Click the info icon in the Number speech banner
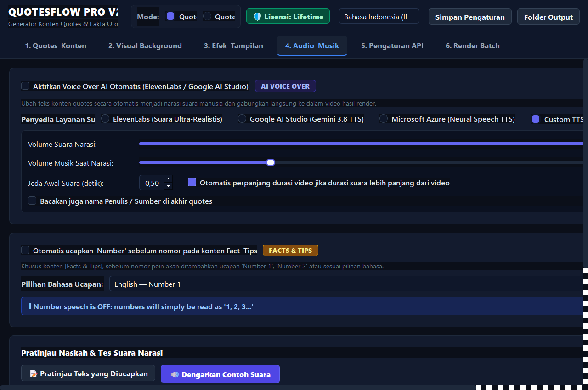Screen dimensions: 588x390 pyautogui.click(x=30, y=306)
